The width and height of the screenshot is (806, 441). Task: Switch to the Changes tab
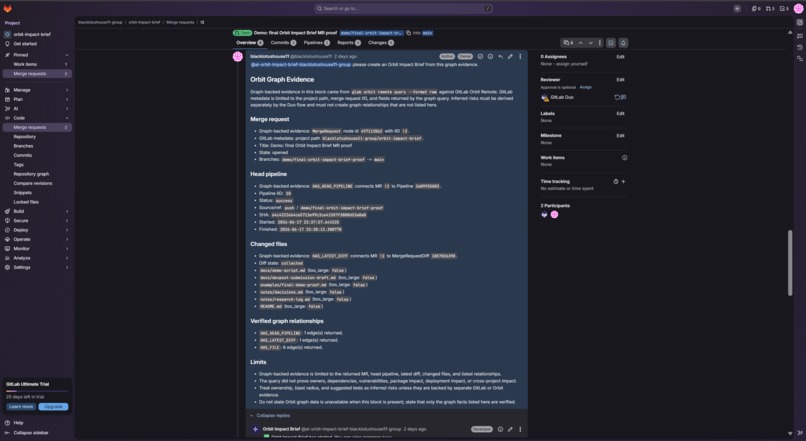381,43
